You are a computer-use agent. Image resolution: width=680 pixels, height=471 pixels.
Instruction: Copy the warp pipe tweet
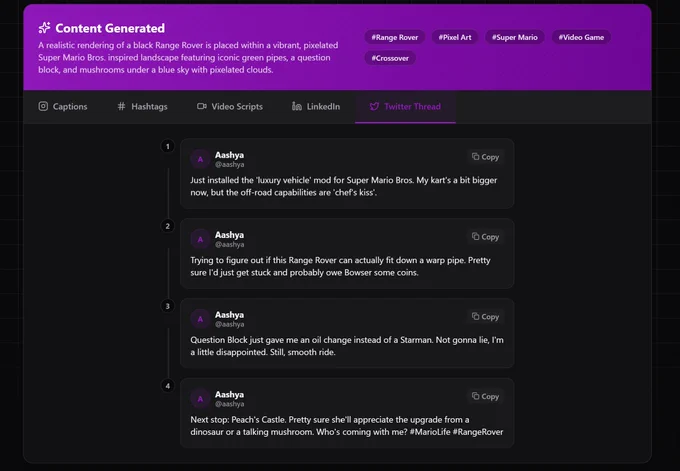pyautogui.click(x=485, y=237)
